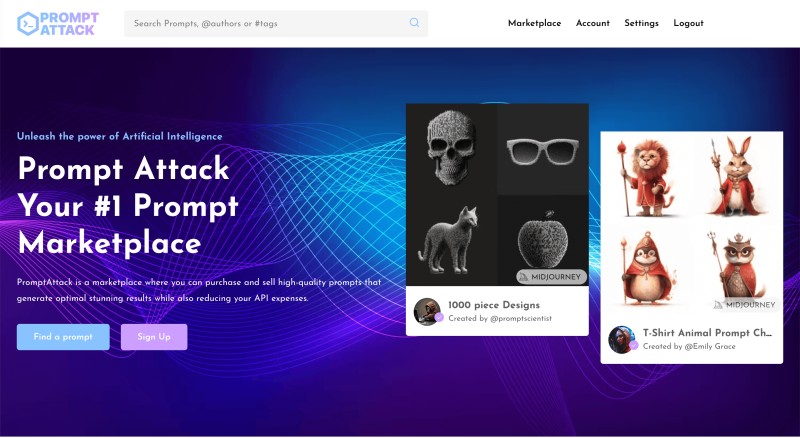This screenshot has height=438, width=800.
Task: Click the Prompt Attack Your #1 Prompt Marketplace heading
Action: tap(128, 205)
